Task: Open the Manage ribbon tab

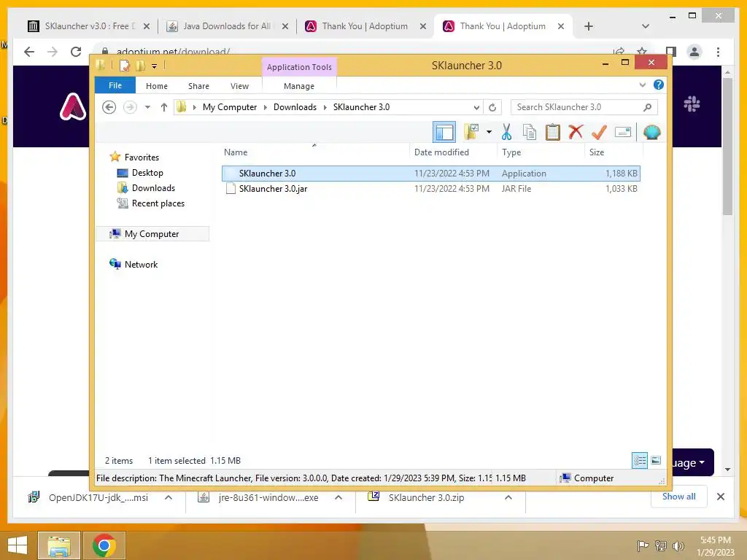Action: (x=299, y=86)
